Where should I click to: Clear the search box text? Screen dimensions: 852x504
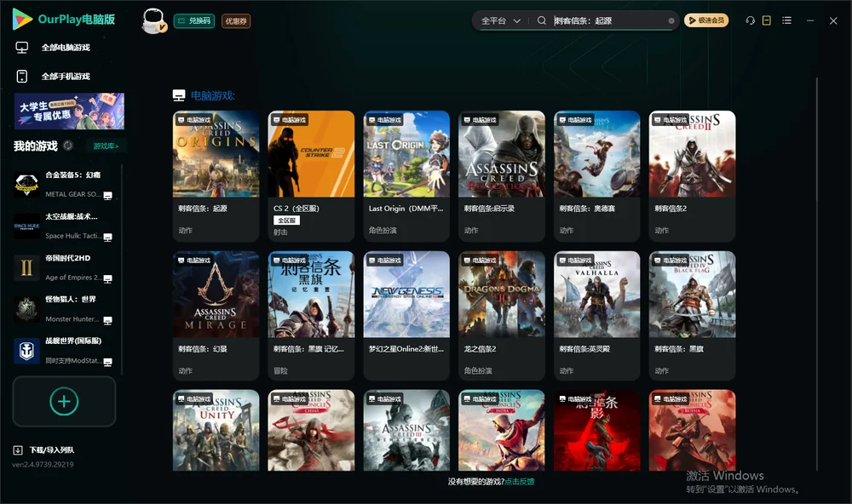click(671, 20)
